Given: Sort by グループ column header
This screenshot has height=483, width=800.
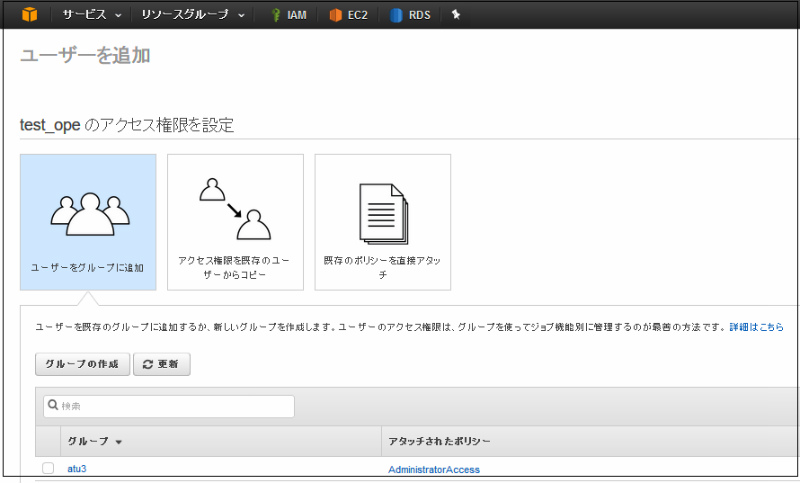Looking at the screenshot, I should 94,441.
